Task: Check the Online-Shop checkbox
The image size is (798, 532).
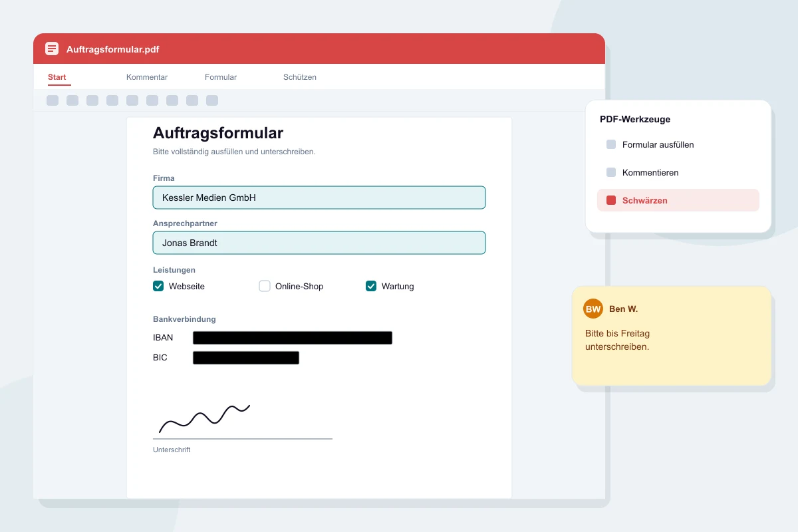Action: pyautogui.click(x=265, y=286)
